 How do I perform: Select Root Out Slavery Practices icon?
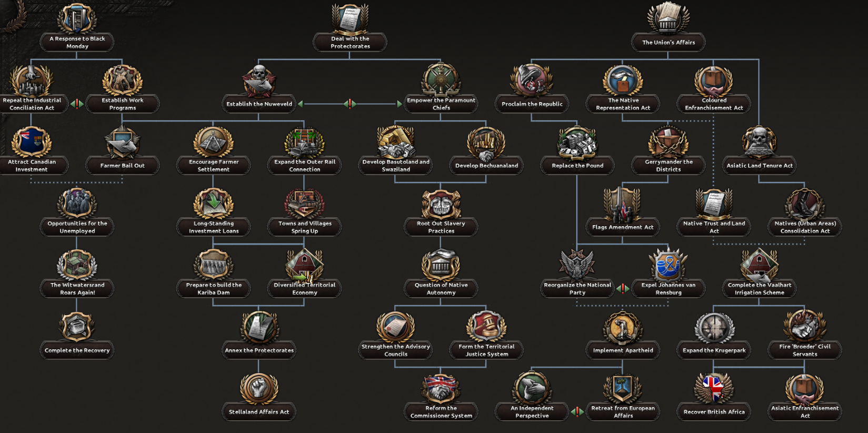[x=441, y=203]
